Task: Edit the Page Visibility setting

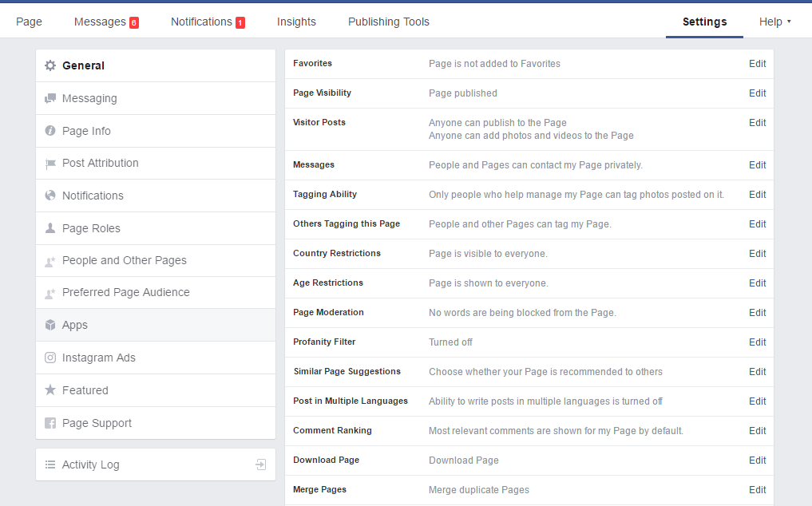Action: pos(756,93)
